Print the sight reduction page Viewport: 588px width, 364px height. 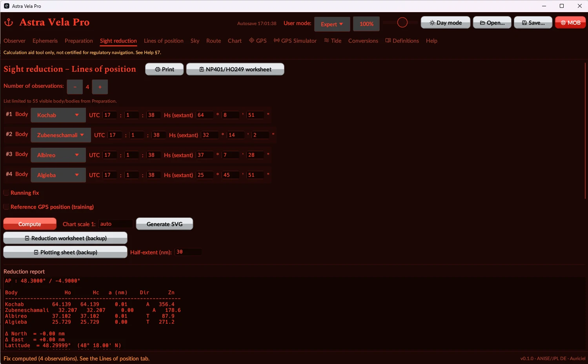pyautogui.click(x=164, y=69)
